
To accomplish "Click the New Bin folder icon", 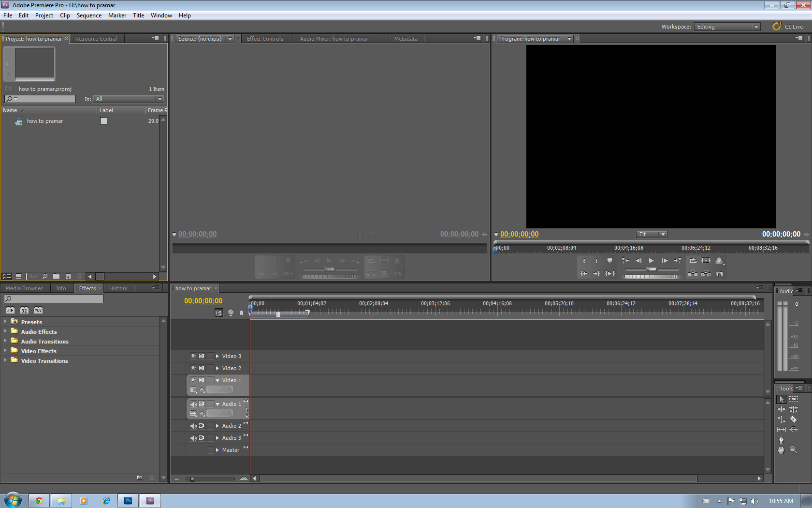I will [57, 276].
